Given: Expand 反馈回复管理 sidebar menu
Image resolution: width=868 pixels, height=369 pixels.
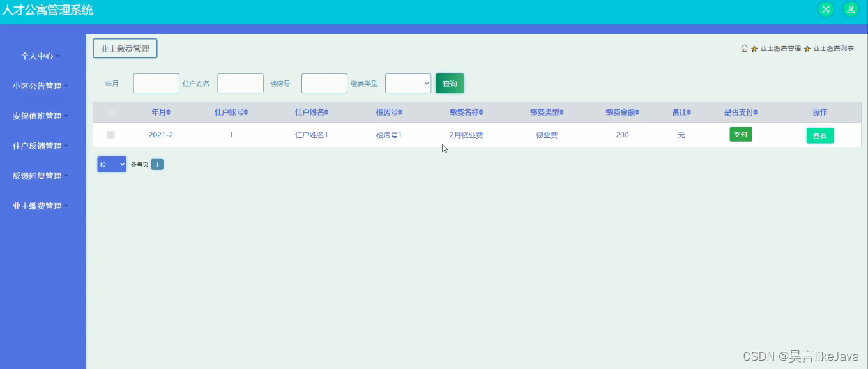Looking at the screenshot, I should pos(40,176).
